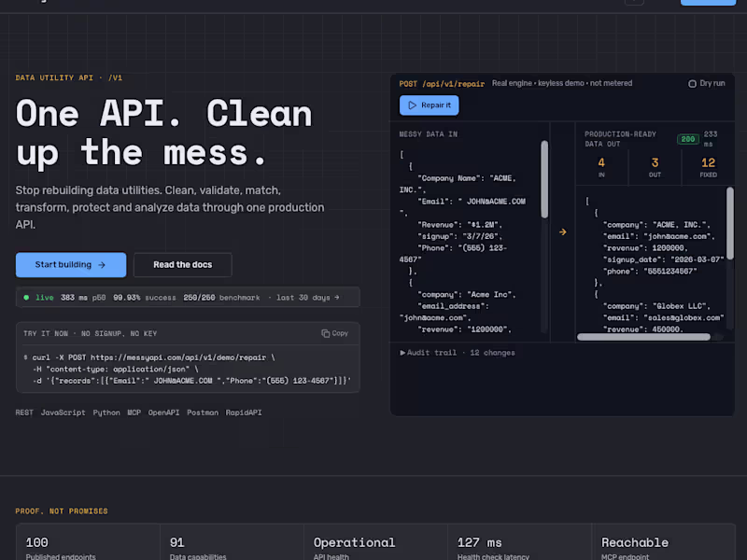
Task: Click the copy icon beside Copy
Action: [x=325, y=333]
